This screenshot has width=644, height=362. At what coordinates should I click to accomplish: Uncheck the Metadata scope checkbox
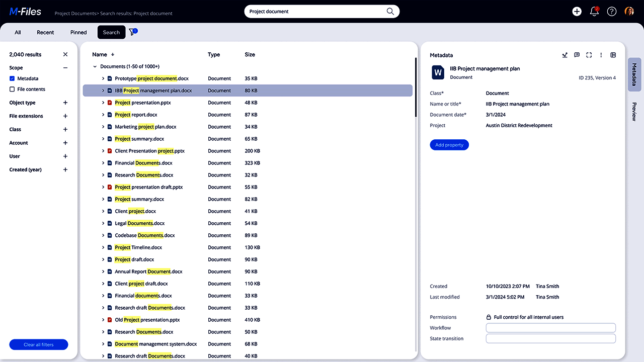[12, 78]
